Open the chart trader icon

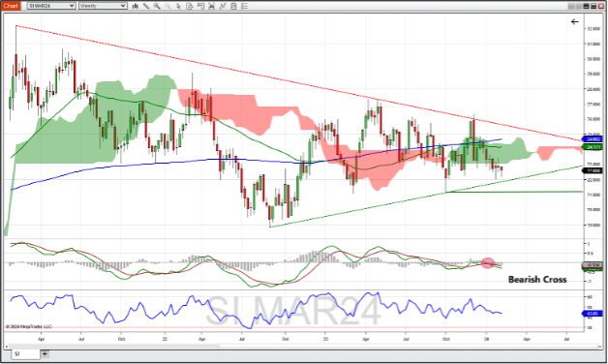[200, 6]
